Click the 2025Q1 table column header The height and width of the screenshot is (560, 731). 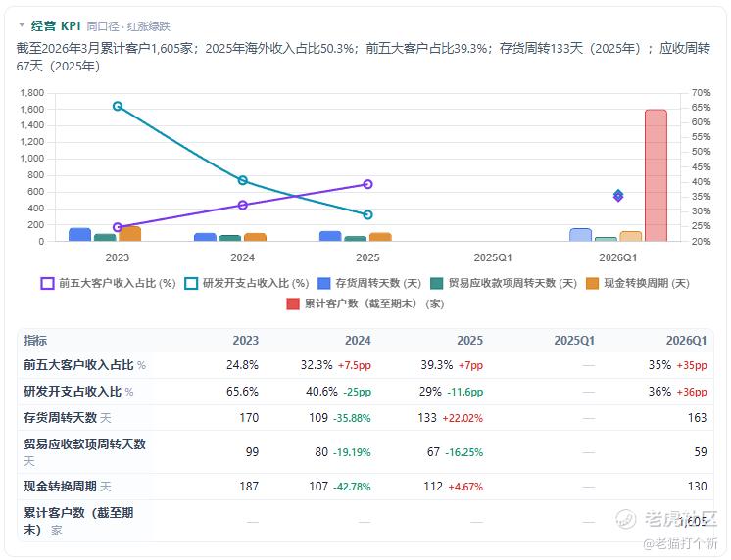(x=574, y=340)
